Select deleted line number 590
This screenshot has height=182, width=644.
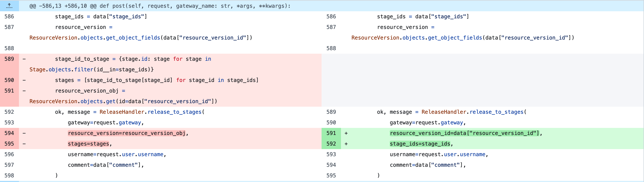[9, 80]
